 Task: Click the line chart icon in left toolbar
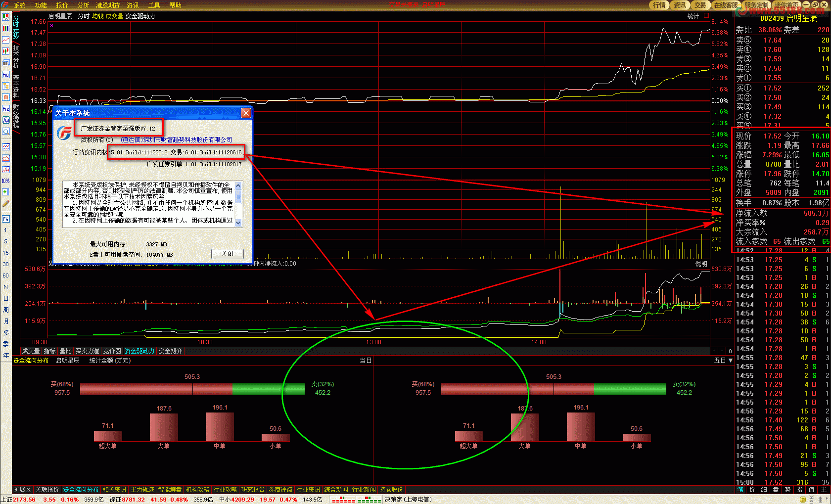tap(6, 40)
